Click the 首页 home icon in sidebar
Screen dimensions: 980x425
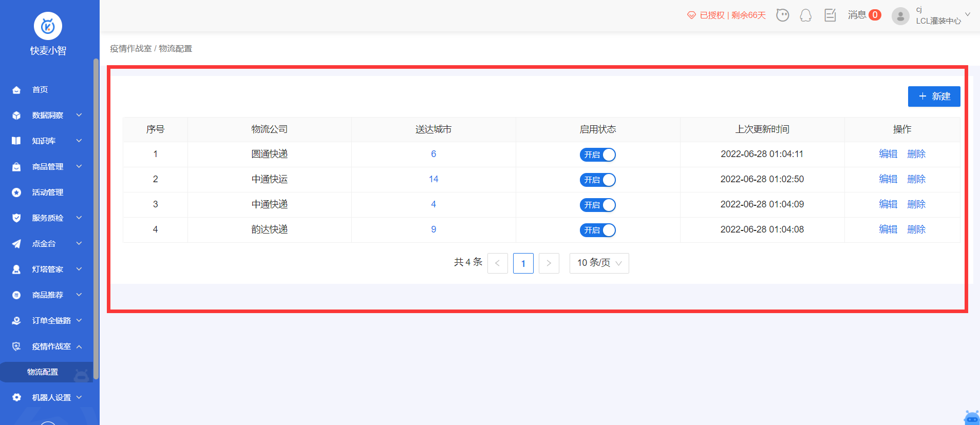(16, 90)
